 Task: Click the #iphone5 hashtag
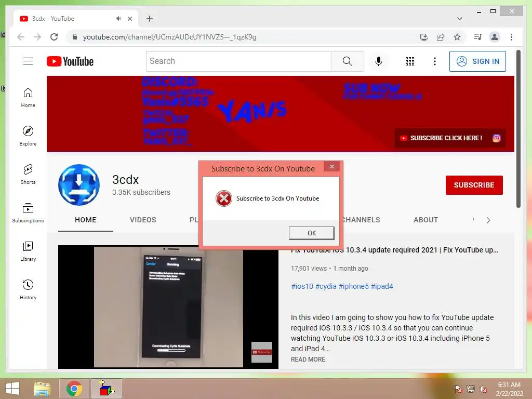click(x=353, y=286)
